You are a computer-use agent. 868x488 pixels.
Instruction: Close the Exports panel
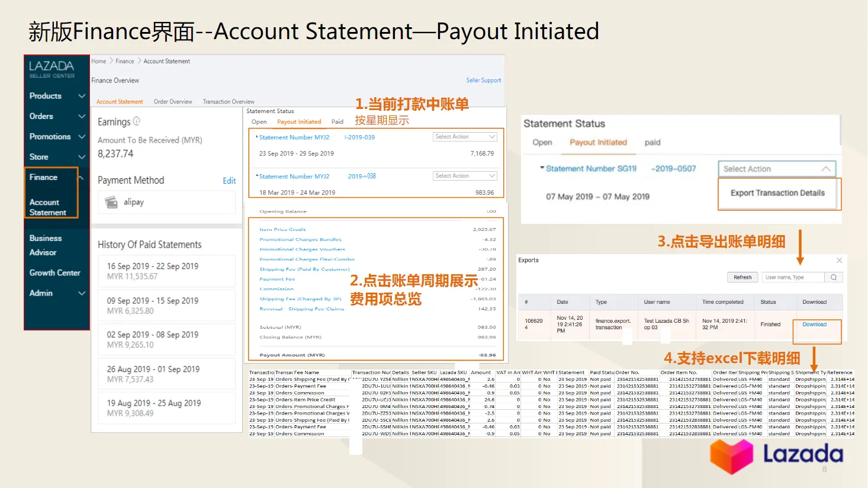click(x=839, y=261)
